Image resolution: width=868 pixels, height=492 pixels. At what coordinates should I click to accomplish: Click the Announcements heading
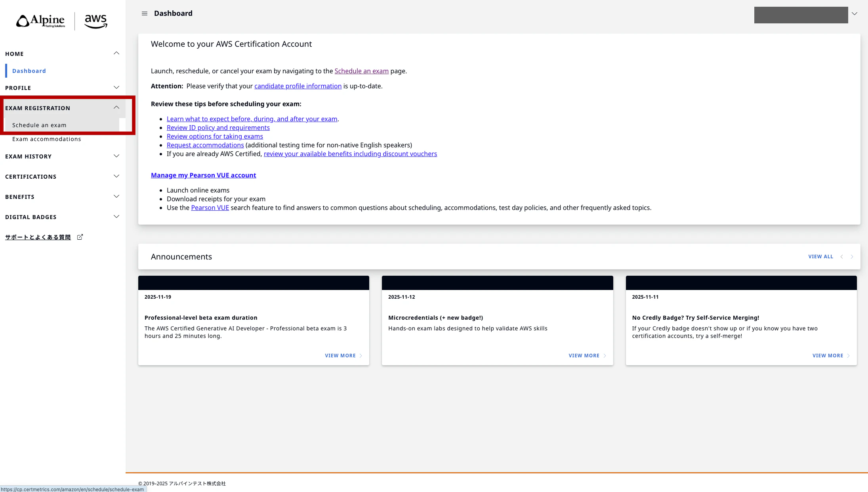pyautogui.click(x=181, y=257)
